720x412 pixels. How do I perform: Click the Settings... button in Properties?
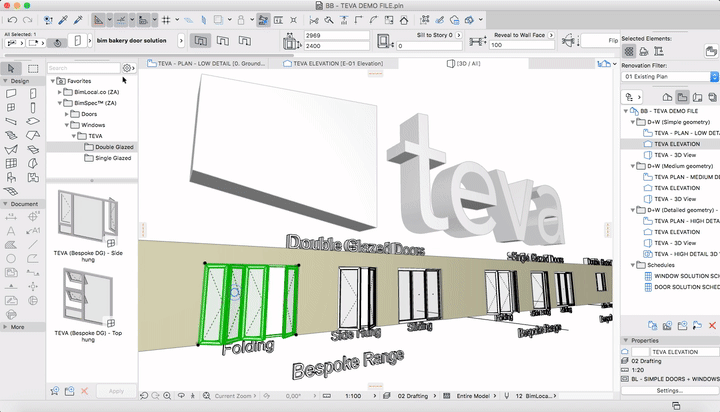(x=669, y=390)
